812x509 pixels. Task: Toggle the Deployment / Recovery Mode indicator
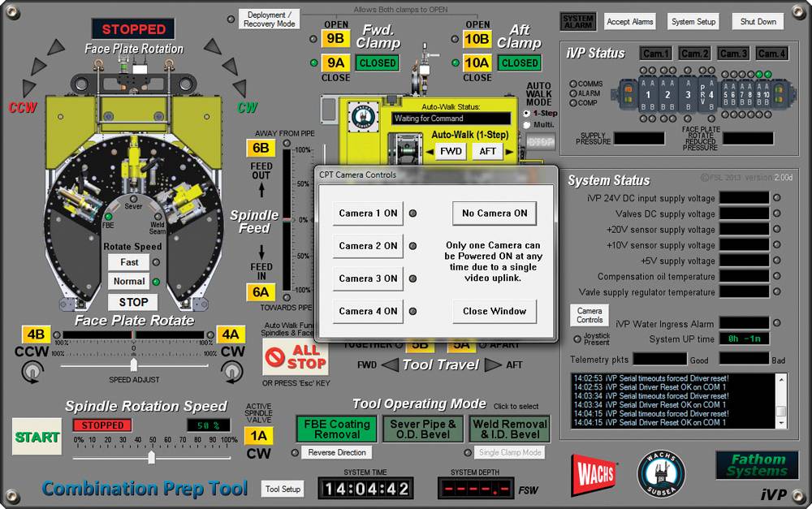click(231, 19)
